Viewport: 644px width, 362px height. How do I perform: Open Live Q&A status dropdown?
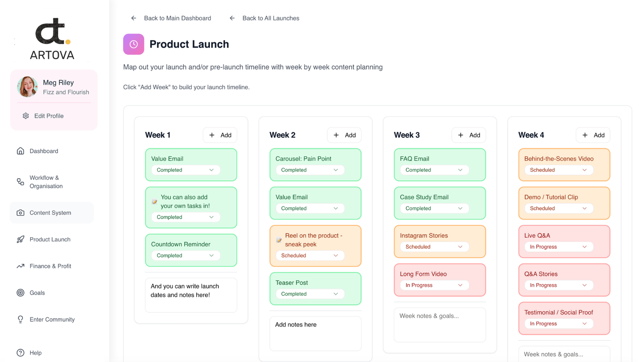click(x=558, y=247)
